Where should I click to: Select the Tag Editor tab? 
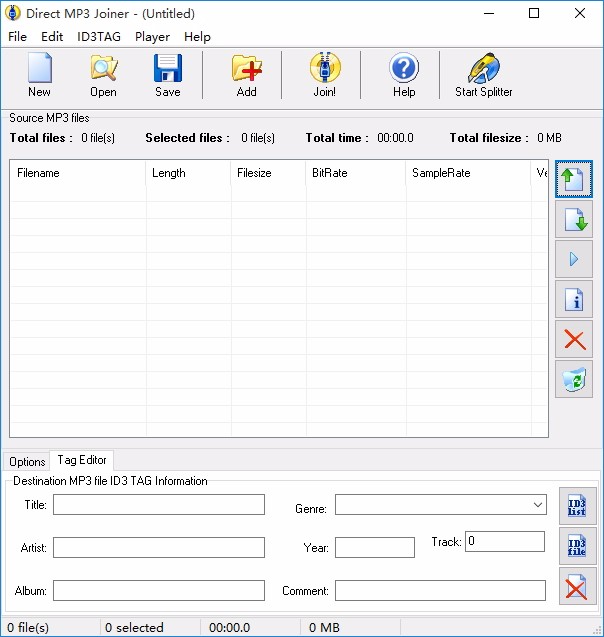point(82,460)
